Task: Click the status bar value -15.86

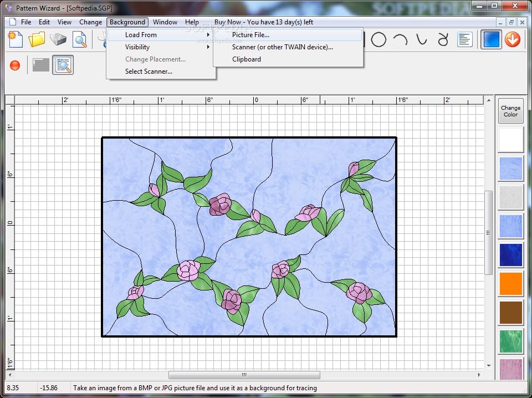Action: pyautogui.click(x=49, y=388)
